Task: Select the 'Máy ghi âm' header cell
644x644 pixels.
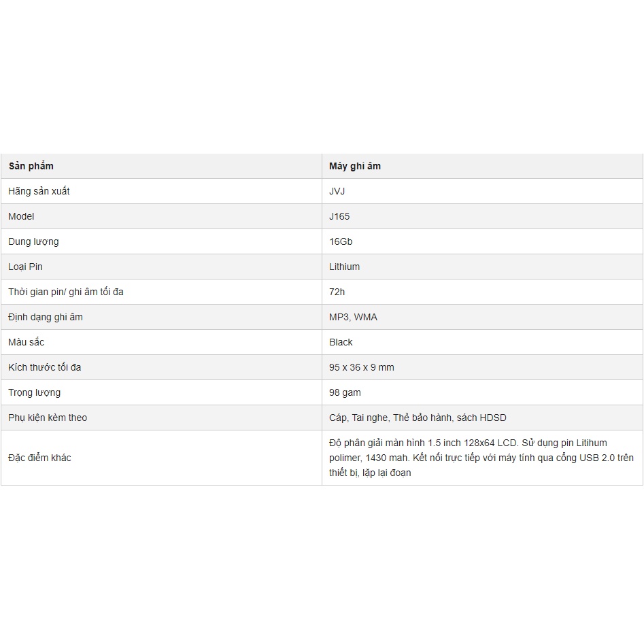Action: [x=482, y=166]
